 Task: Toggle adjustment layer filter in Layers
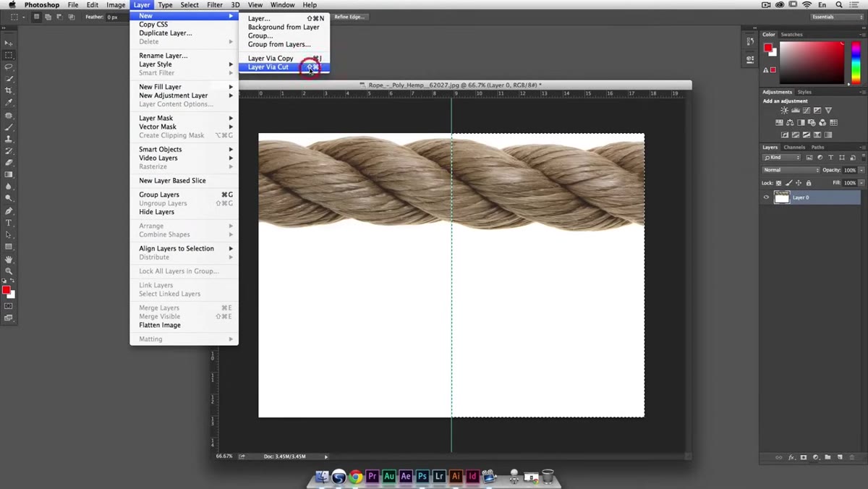tap(820, 158)
